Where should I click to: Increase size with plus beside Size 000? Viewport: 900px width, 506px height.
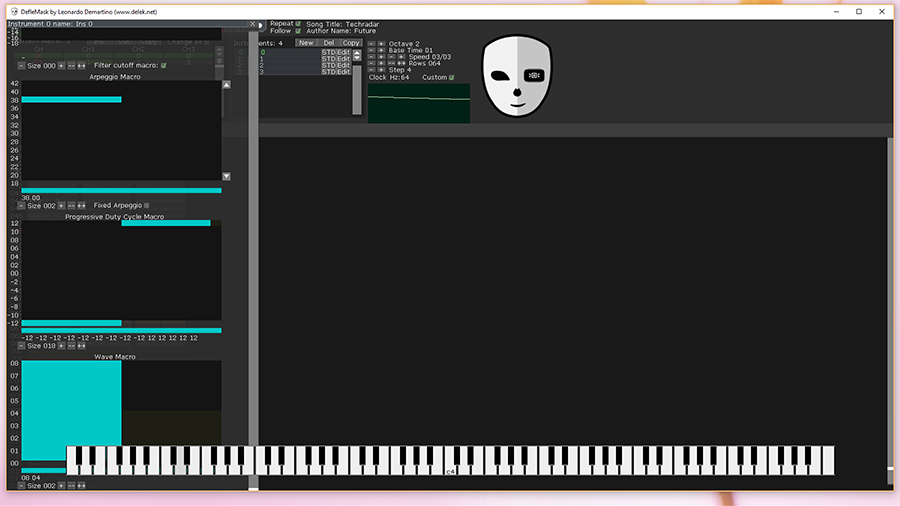(x=61, y=66)
